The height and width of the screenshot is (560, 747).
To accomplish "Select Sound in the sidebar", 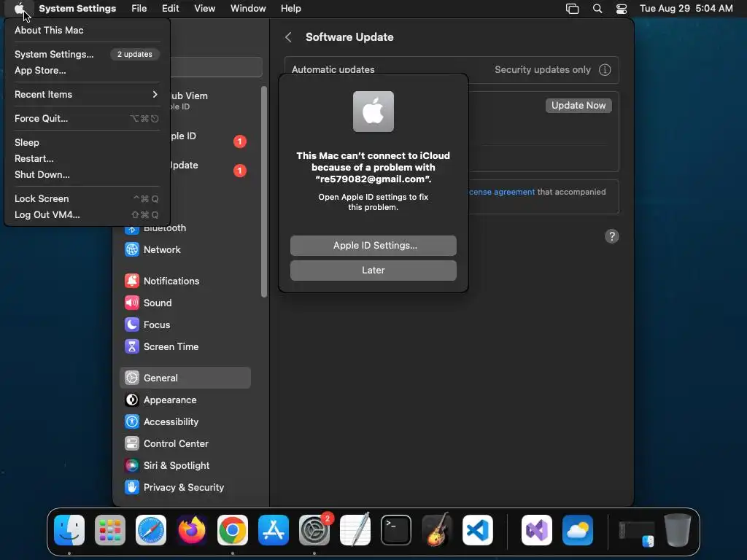I will [x=185, y=303].
